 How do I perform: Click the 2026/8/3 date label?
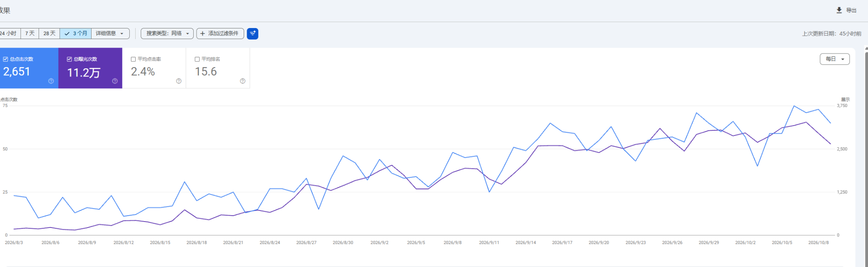[14, 243]
